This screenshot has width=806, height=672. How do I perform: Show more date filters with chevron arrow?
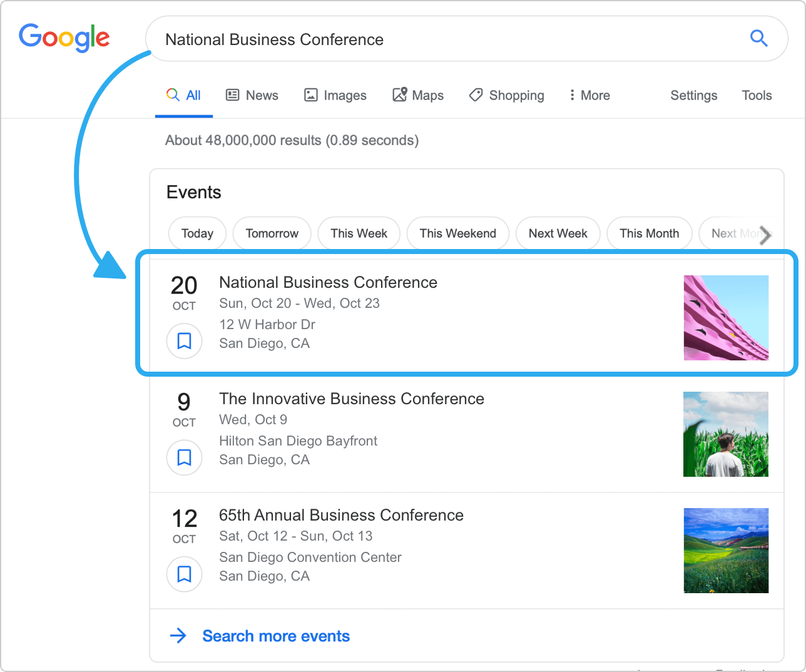(765, 235)
